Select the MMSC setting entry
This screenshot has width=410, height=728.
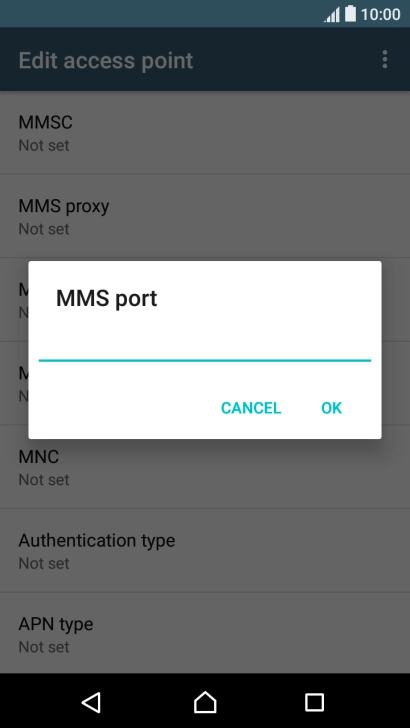tap(205, 133)
